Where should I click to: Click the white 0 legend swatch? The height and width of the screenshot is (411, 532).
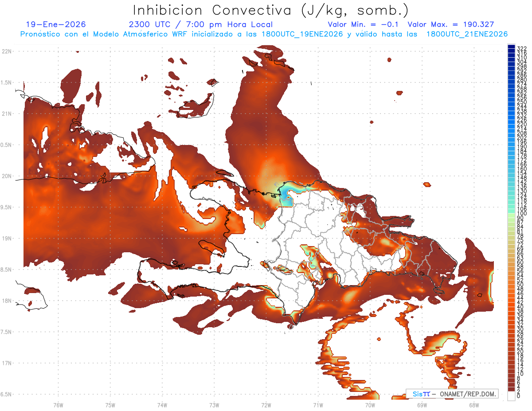(512, 395)
